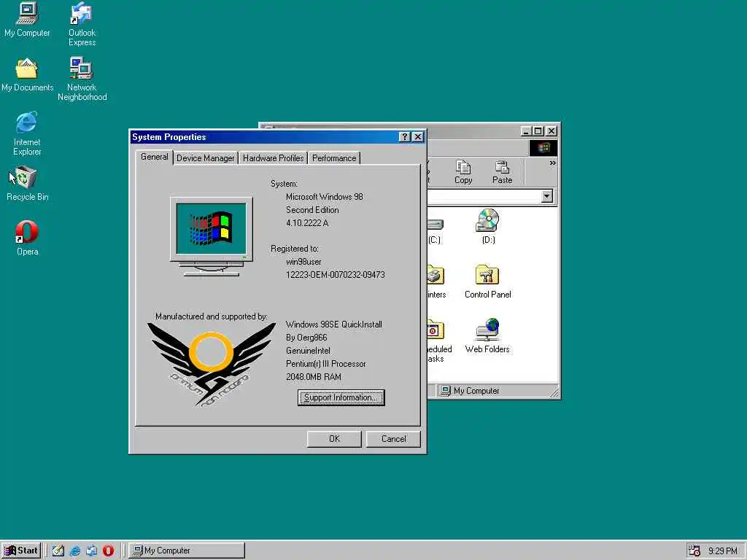Cancel the System Properties dialog

(393, 439)
